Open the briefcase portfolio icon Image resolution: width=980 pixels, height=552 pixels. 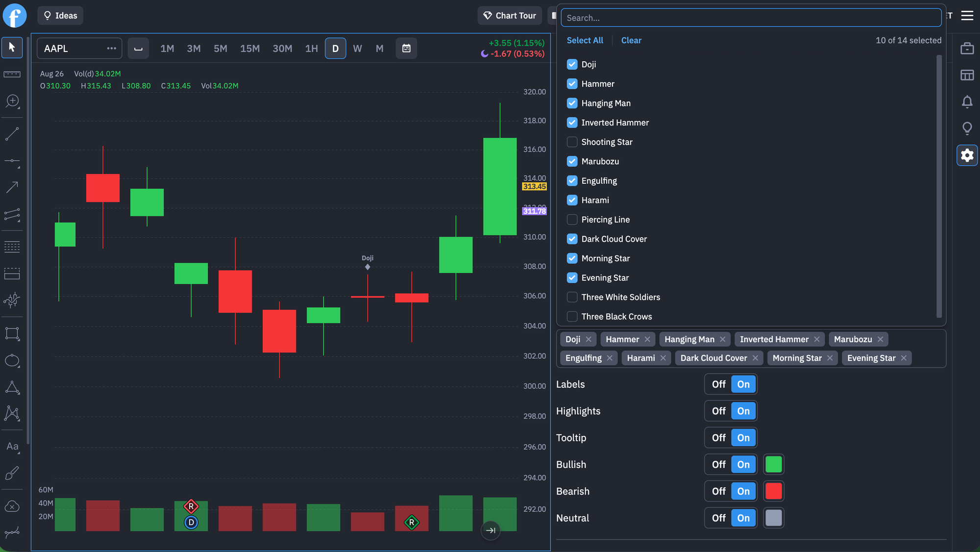pos(967,49)
